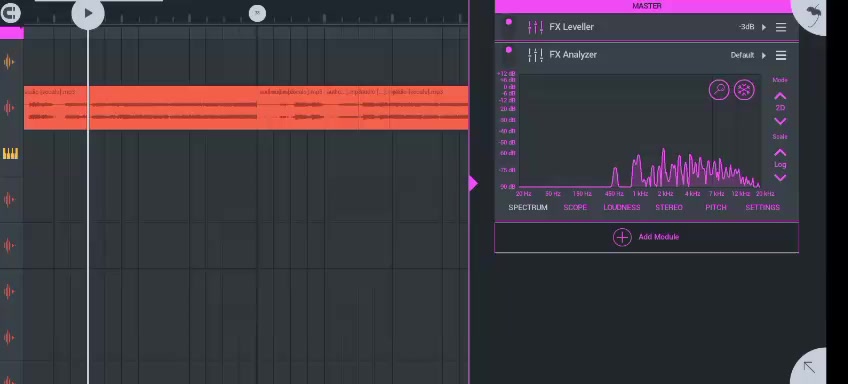Open the FL fruit logo corner menu
The image size is (848, 384).
(x=812, y=14)
